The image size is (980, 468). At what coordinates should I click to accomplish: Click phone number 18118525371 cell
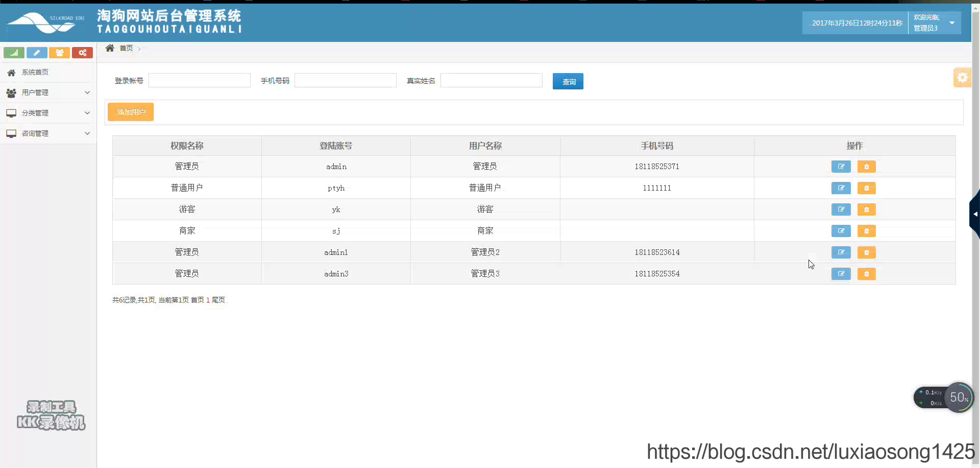[x=657, y=167]
